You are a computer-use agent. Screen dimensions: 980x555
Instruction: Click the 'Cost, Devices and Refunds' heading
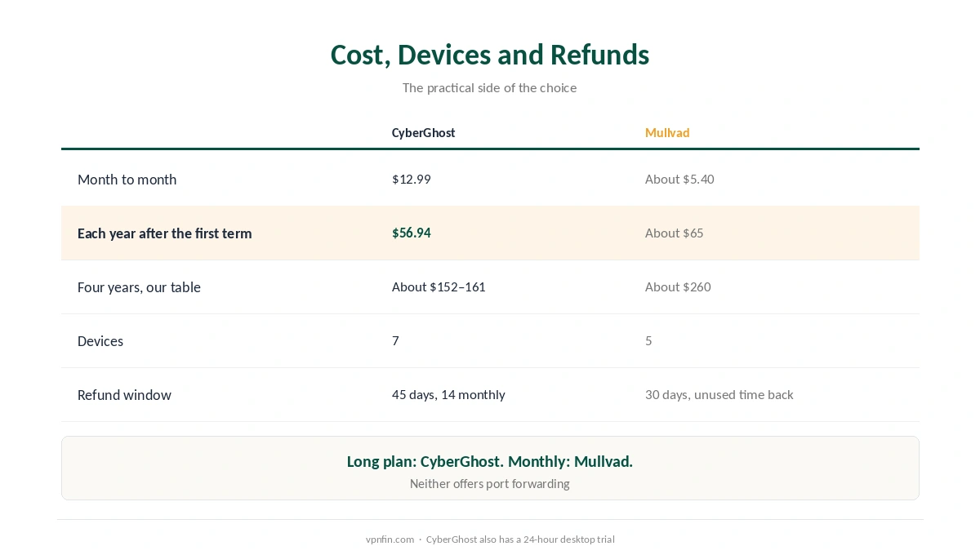pos(490,55)
